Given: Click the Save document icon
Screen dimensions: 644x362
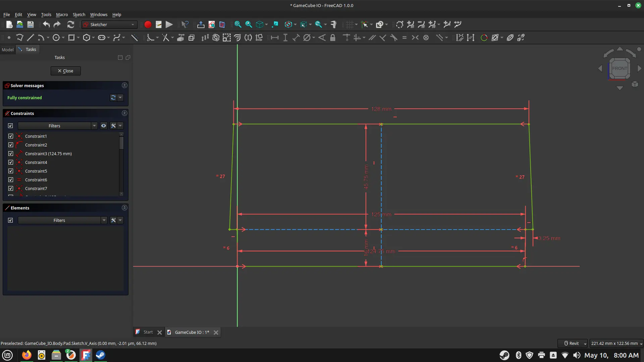Looking at the screenshot, I should coord(31,24).
